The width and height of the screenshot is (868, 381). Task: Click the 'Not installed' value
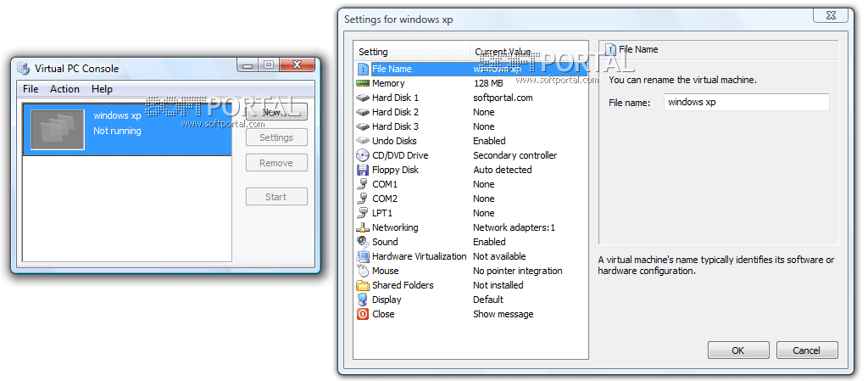[x=498, y=285]
